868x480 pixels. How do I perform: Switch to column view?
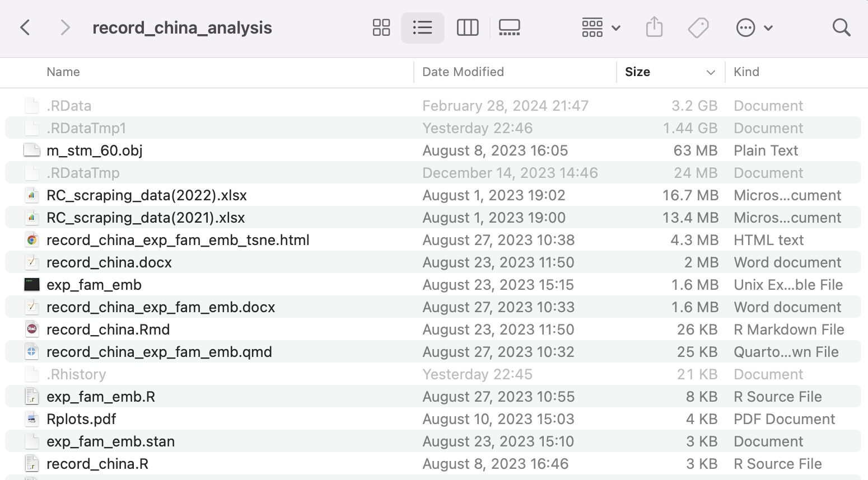coord(468,27)
